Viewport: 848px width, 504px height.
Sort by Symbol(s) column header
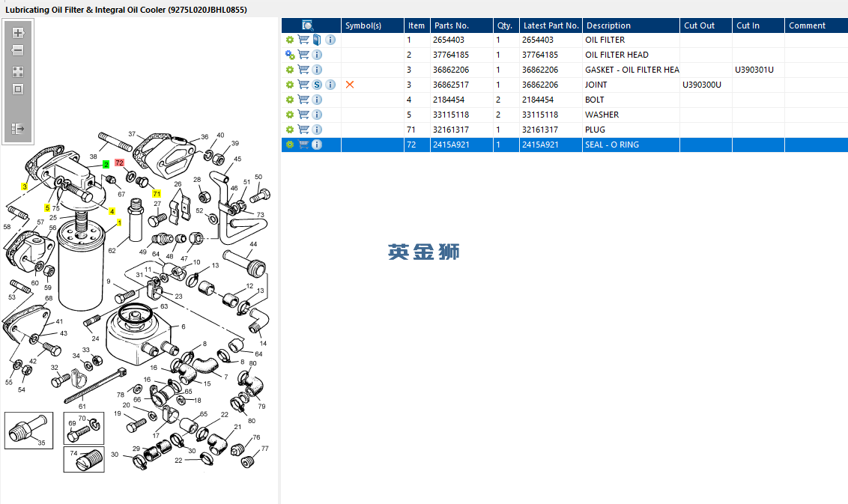[372, 25]
